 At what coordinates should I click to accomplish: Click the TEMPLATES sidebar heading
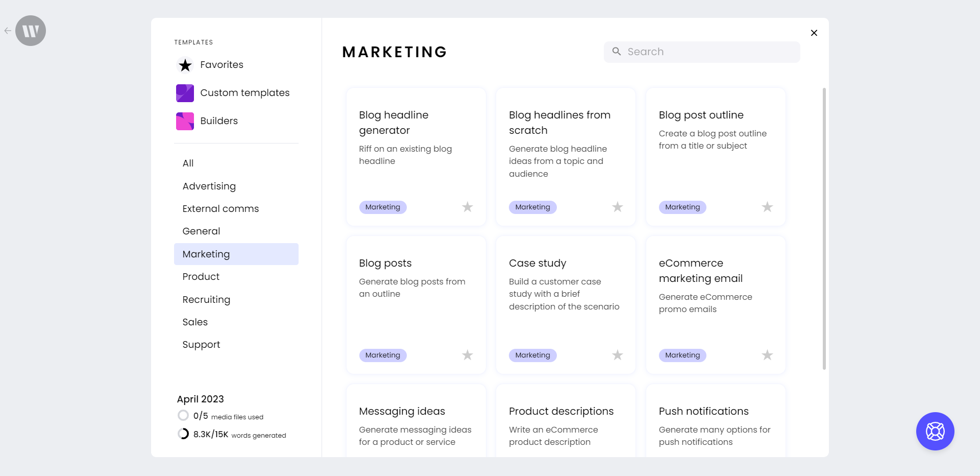[193, 42]
